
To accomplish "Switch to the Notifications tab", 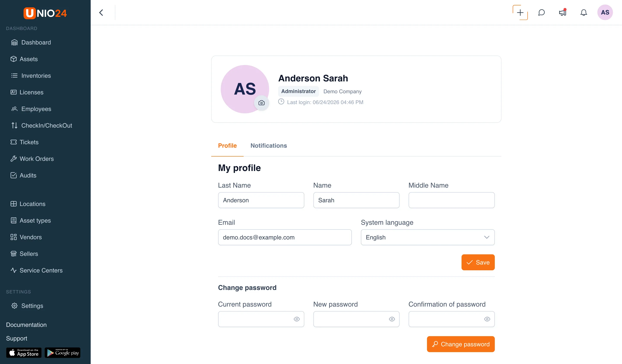I will click(x=269, y=146).
